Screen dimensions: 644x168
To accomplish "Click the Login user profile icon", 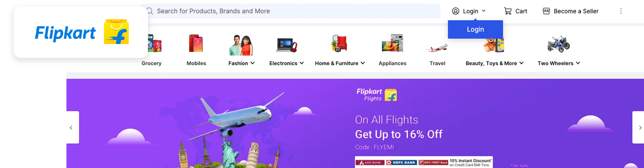I will click(x=455, y=11).
